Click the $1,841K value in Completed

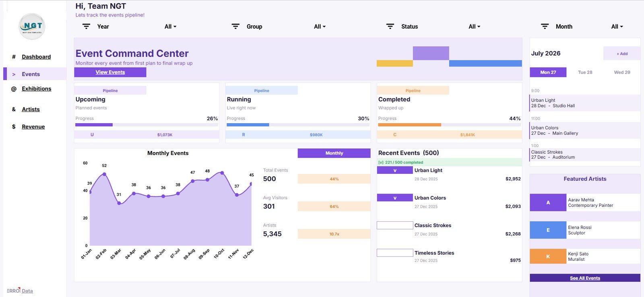pos(468,135)
